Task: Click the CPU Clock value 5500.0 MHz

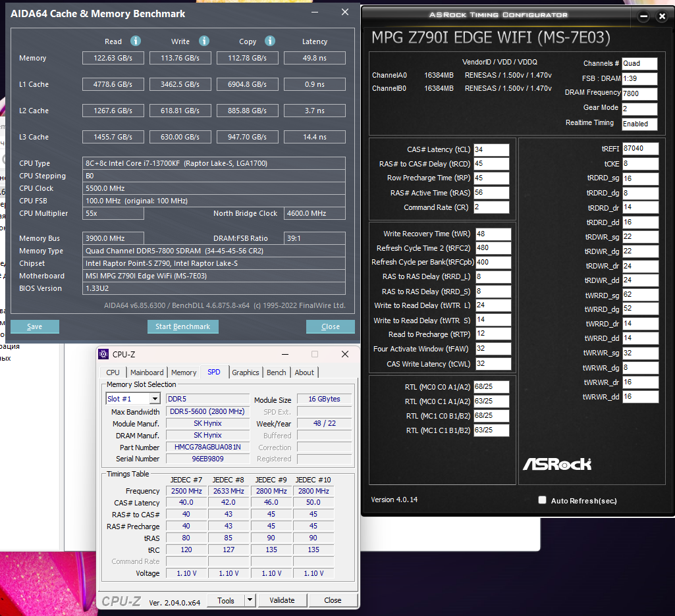Action: click(213, 188)
